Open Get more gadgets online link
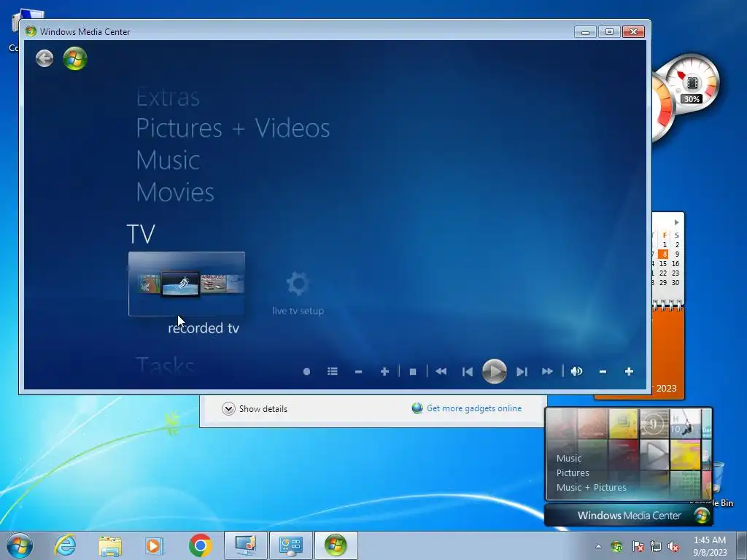Image resolution: width=747 pixels, height=560 pixels. click(474, 408)
